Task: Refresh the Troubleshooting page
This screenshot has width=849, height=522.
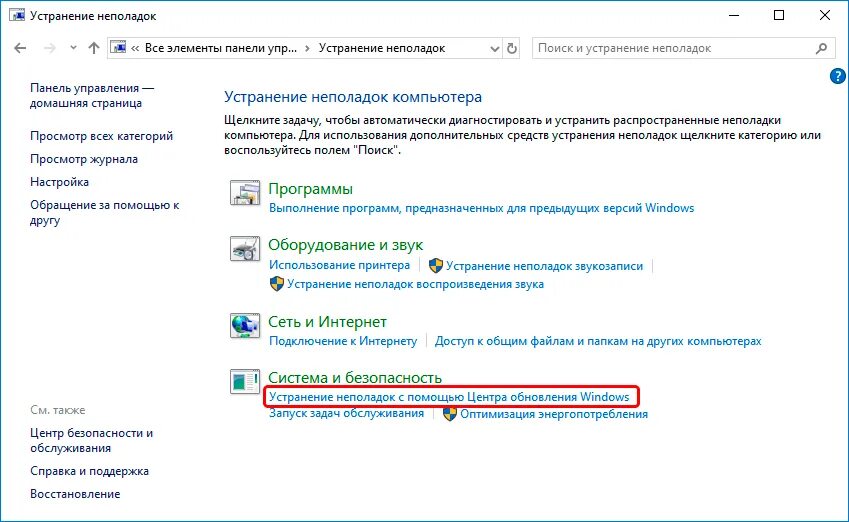Action: (512, 49)
